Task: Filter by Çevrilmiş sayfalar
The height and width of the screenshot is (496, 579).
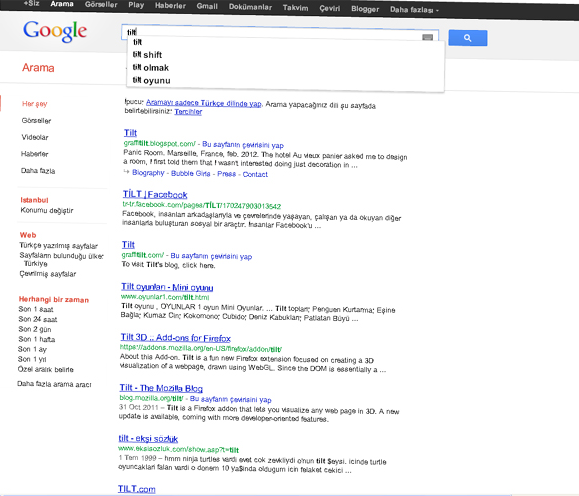Action: 48,274
